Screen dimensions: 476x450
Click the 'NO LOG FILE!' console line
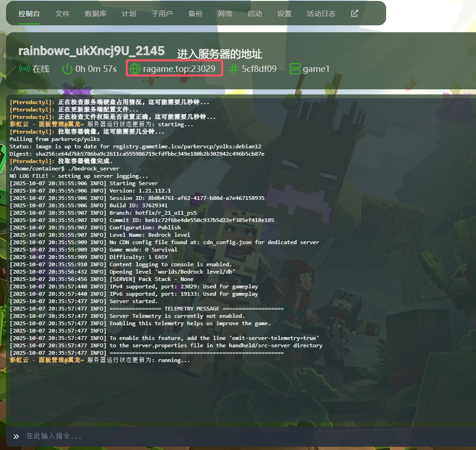click(79, 176)
